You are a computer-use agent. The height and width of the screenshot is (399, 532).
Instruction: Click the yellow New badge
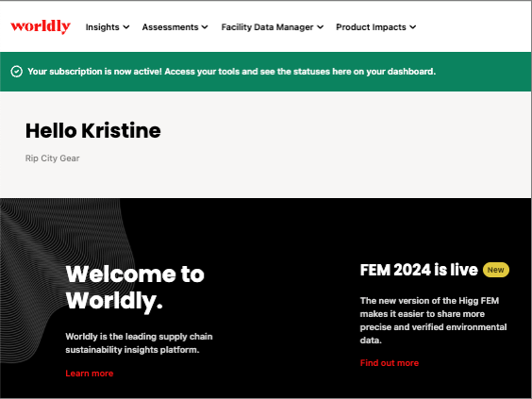[496, 270]
